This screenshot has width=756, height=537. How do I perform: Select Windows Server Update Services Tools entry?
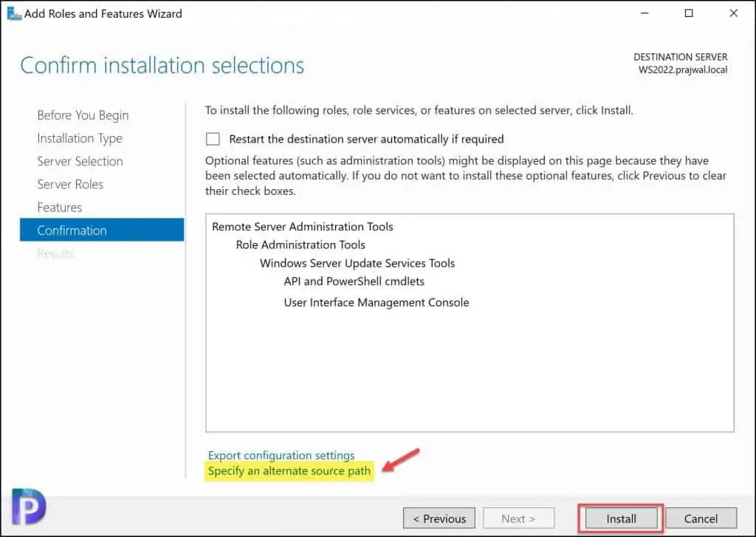click(x=357, y=263)
